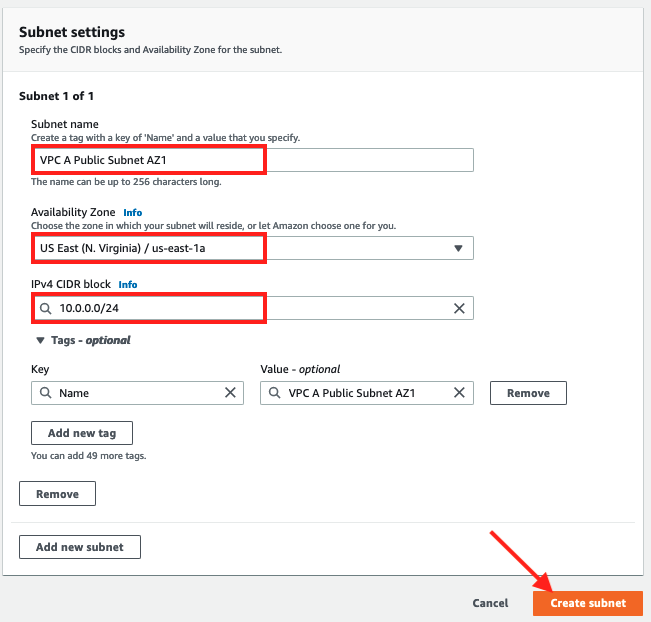Remove the Name tag using its Remove button
651x622 pixels.
528,393
